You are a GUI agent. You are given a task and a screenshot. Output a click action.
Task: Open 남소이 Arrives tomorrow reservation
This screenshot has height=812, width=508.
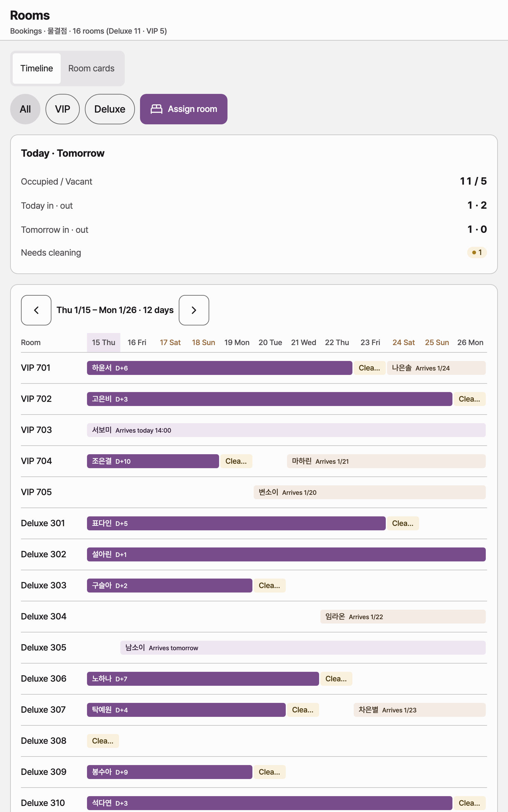pos(303,648)
